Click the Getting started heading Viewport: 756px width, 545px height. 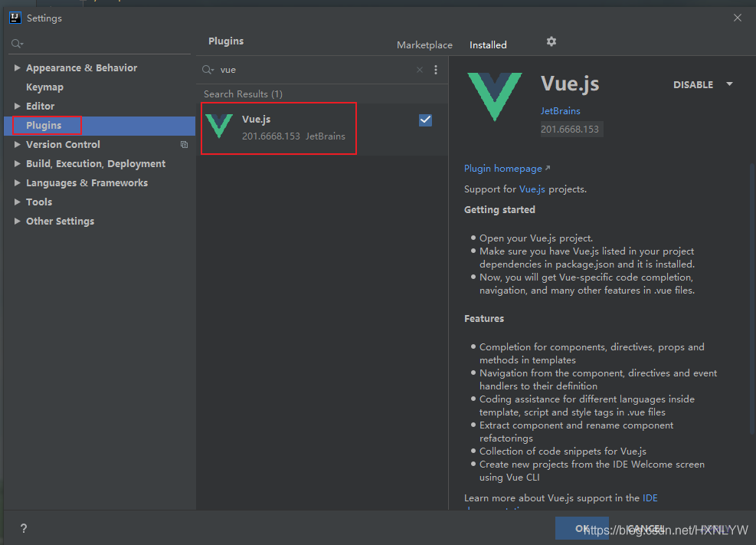[x=499, y=210]
